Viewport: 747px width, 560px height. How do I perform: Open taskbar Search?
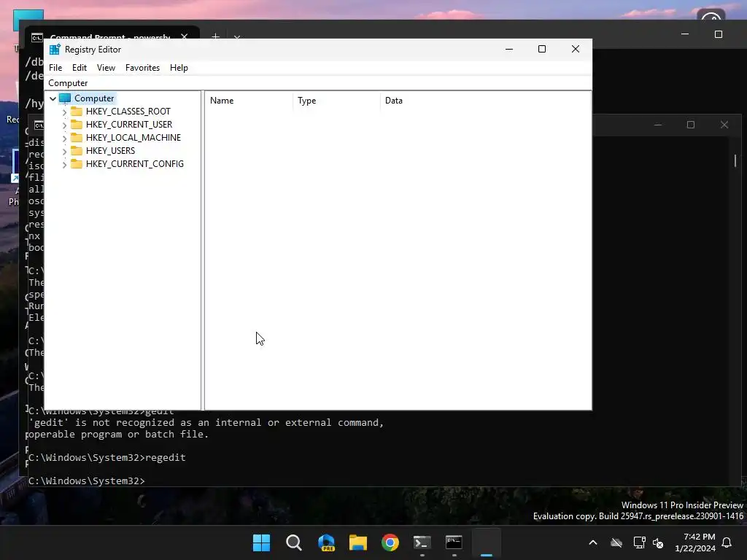coord(293,542)
